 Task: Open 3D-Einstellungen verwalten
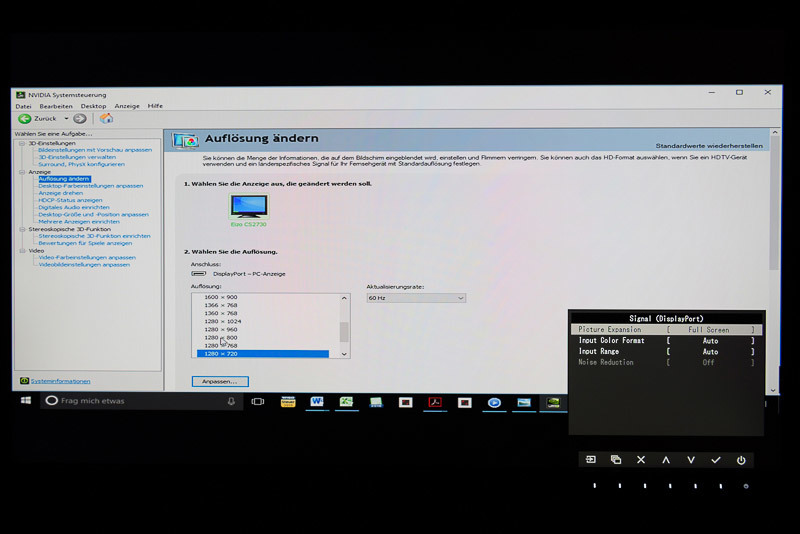point(77,157)
